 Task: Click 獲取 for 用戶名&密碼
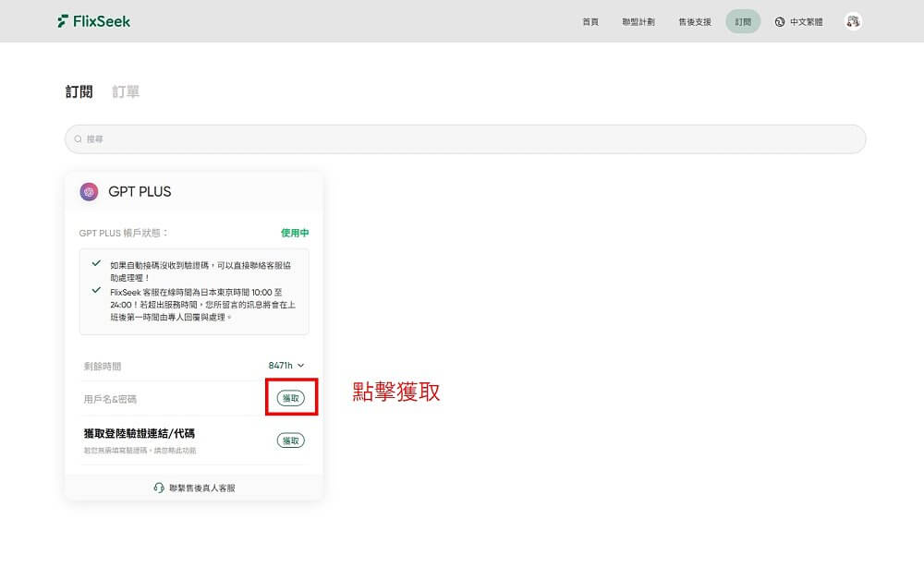tap(291, 398)
